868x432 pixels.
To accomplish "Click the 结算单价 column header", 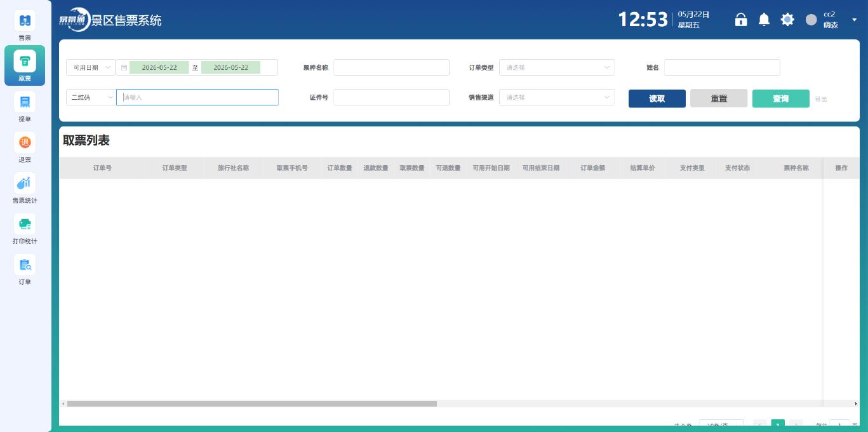I will [x=642, y=168].
